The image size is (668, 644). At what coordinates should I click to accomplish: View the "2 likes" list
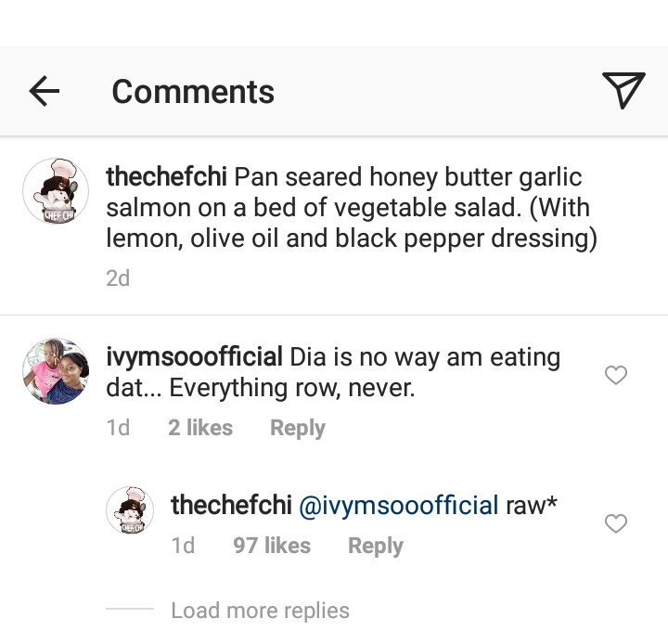click(200, 428)
